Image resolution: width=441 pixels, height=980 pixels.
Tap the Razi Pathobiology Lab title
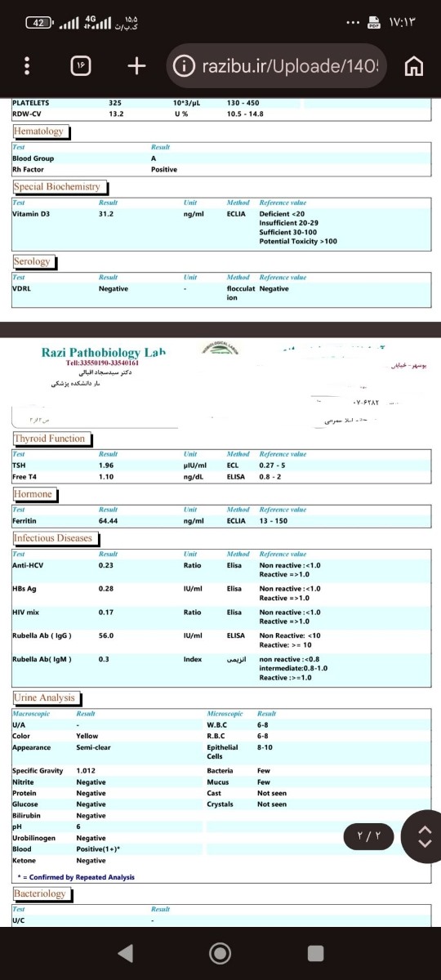103,352
